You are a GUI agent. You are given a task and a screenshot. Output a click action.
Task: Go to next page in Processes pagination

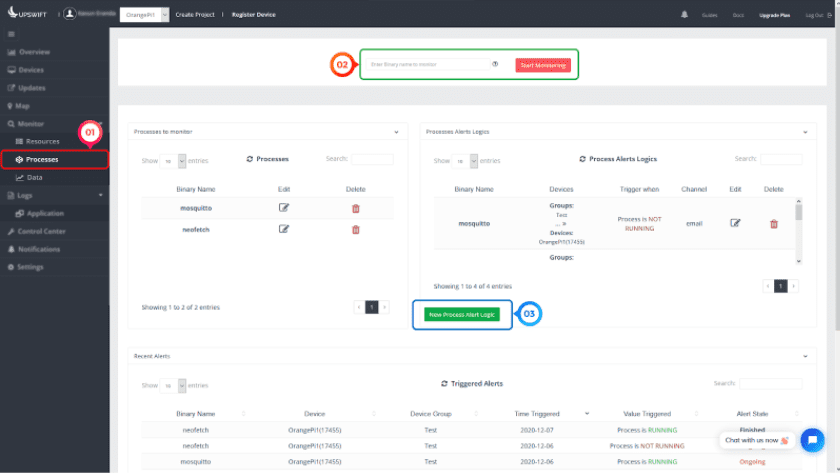(384, 307)
